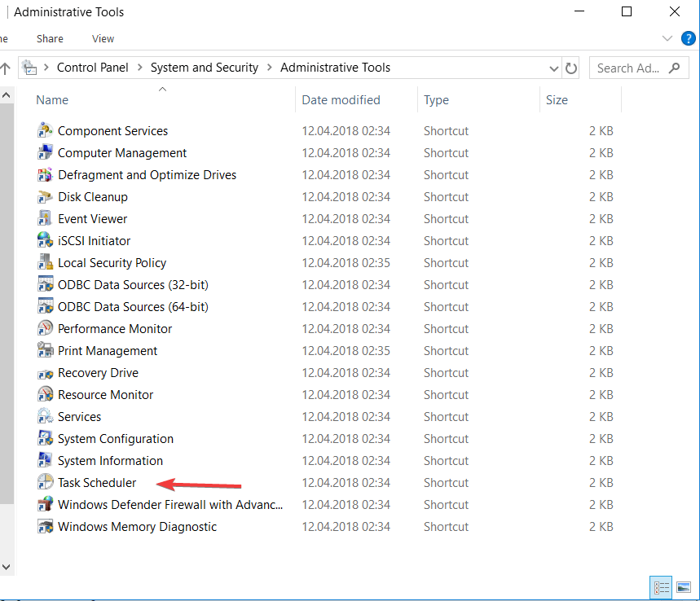Select Defragment and Optimize Drives icon
Screen dimensions: 700x601
45,174
